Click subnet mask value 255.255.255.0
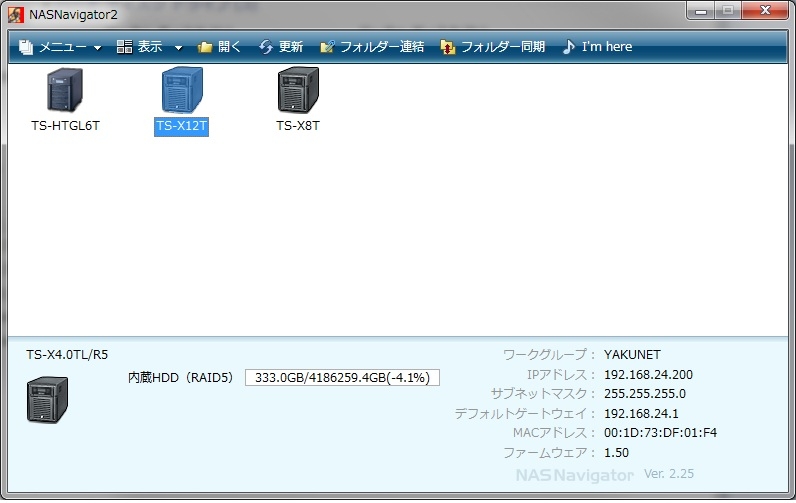This screenshot has width=796, height=503. 645,394
